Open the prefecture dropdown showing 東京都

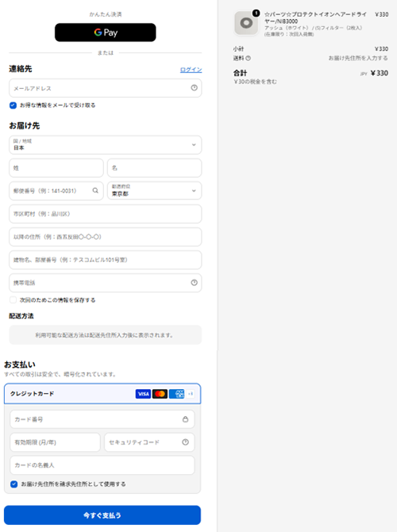tap(155, 191)
